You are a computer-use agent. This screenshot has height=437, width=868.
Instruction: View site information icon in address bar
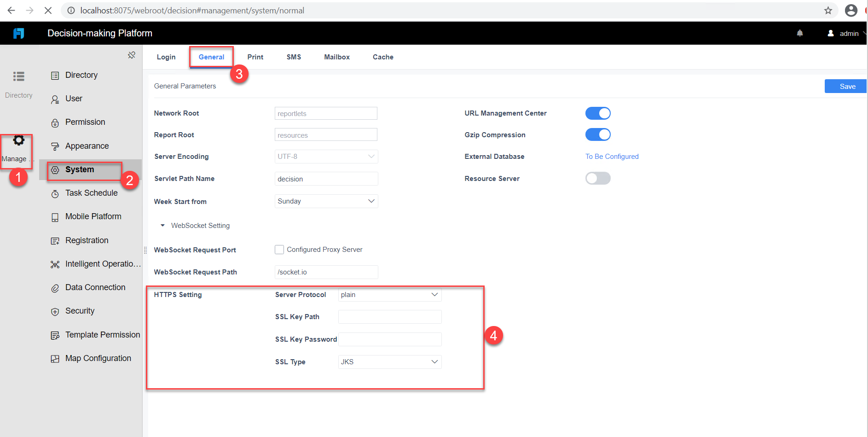71,10
